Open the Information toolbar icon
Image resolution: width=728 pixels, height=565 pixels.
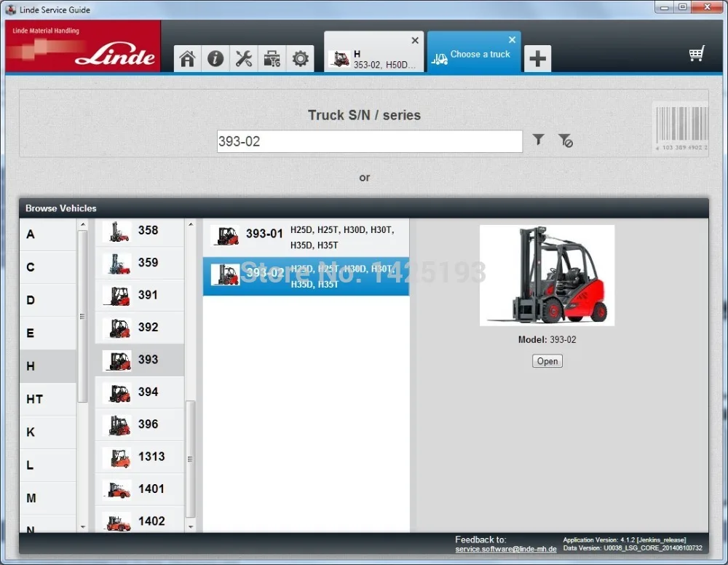click(215, 58)
